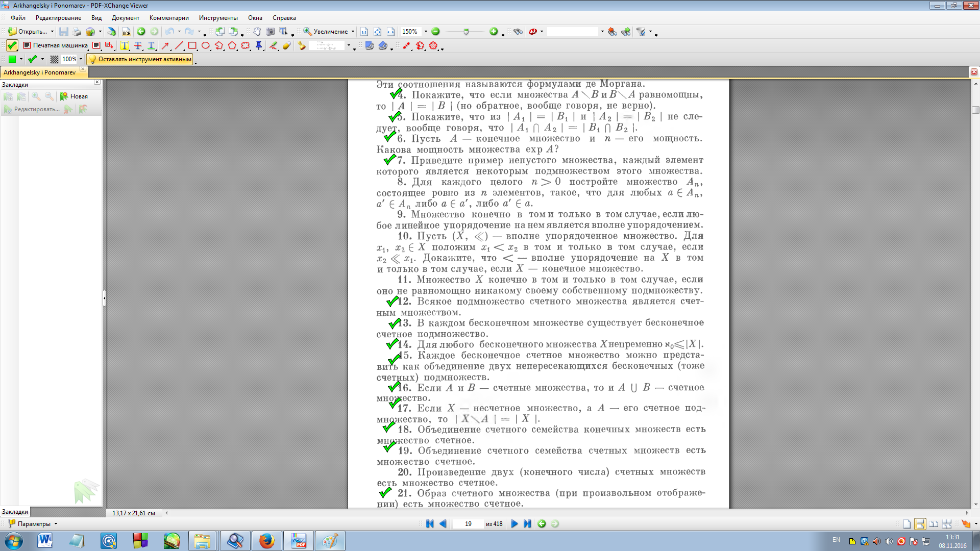Screen dimensions: 980x551
Task: Click the Print icon
Action: click(77, 32)
